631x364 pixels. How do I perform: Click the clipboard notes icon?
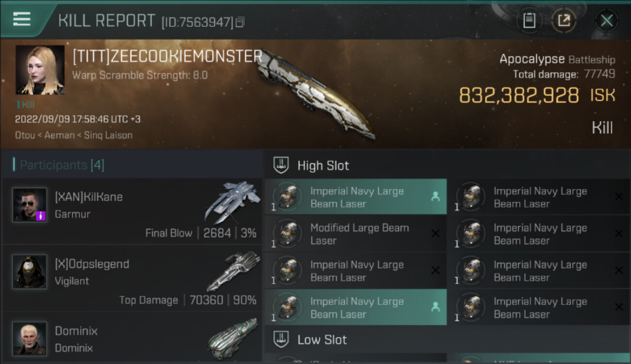[529, 20]
